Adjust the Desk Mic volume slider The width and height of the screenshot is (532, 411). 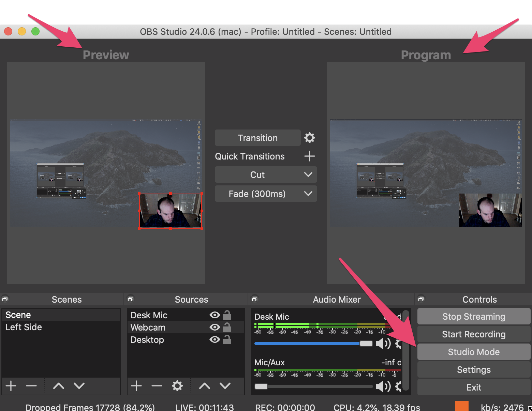coord(313,344)
